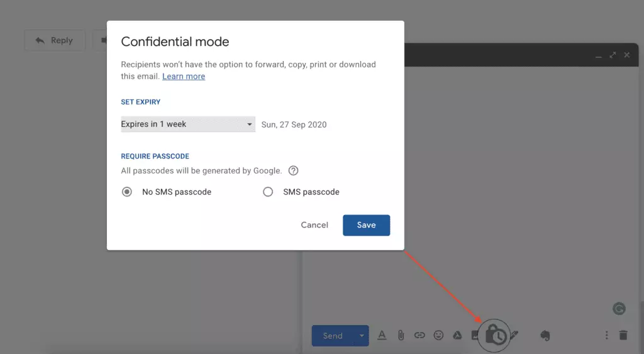The height and width of the screenshot is (354, 644).
Task: Open passcode help question mark icon
Action: (x=293, y=170)
